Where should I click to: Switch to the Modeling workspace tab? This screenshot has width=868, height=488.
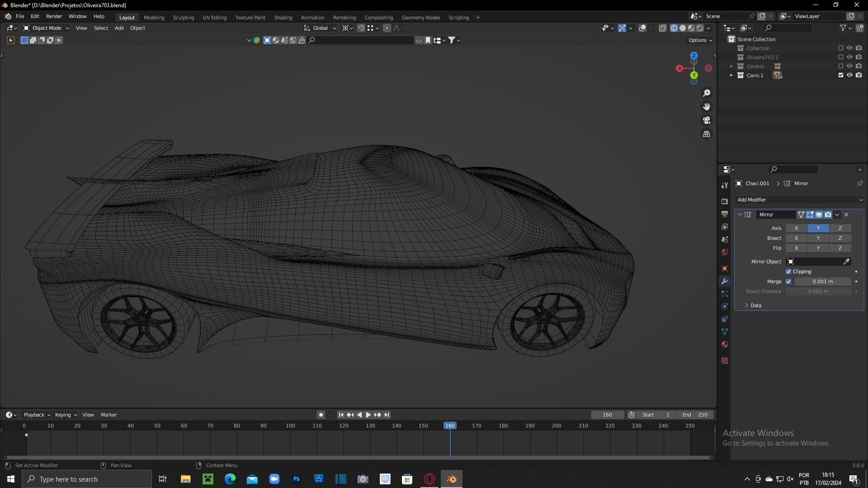[154, 18]
